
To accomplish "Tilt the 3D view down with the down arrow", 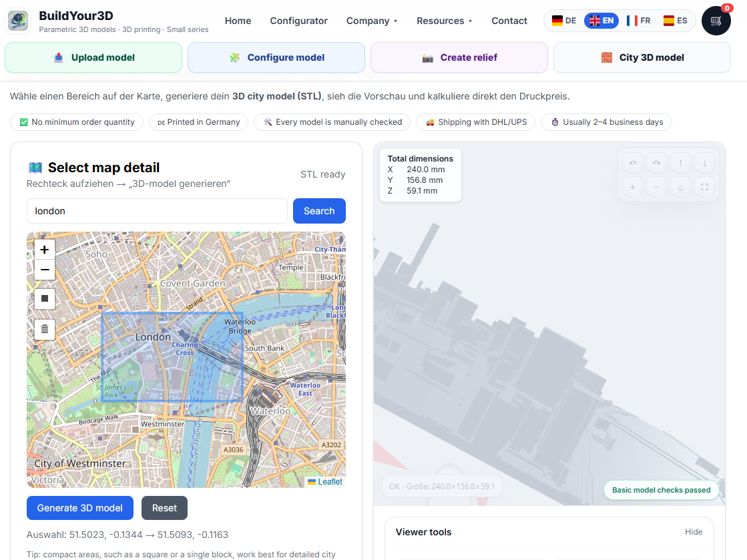I will point(704,163).
